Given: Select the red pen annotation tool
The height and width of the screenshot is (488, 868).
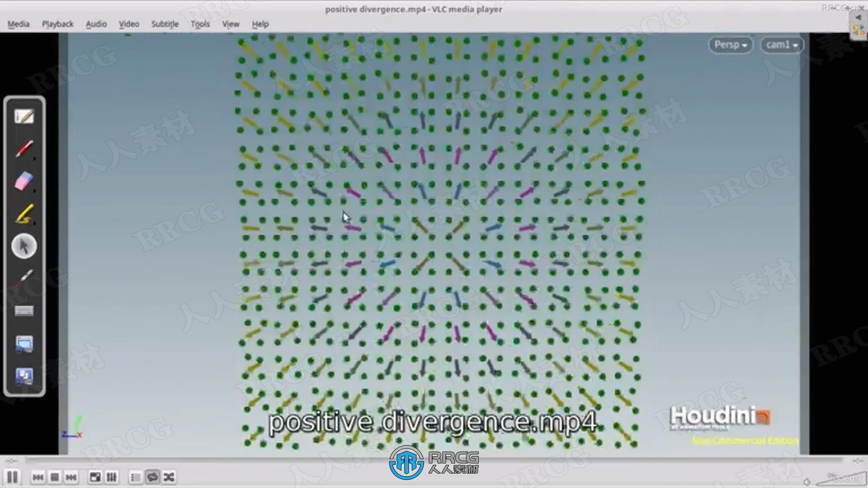Looking at the screenshot, I should 24,149.
